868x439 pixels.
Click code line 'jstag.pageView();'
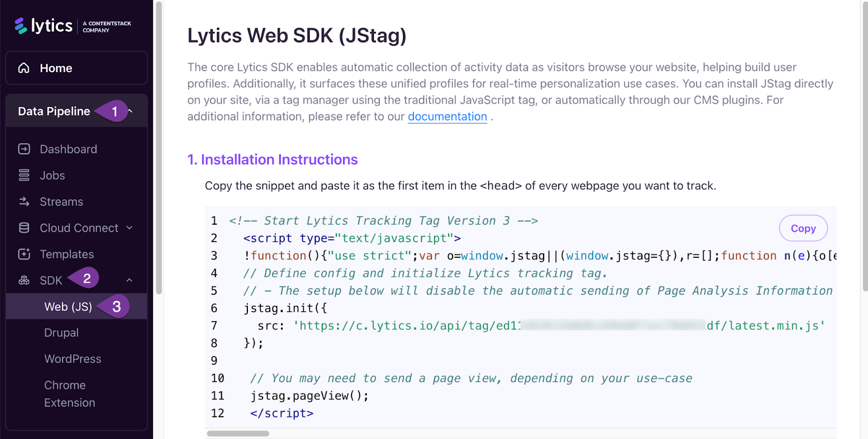pyautogui.click(x=309, y=396)
